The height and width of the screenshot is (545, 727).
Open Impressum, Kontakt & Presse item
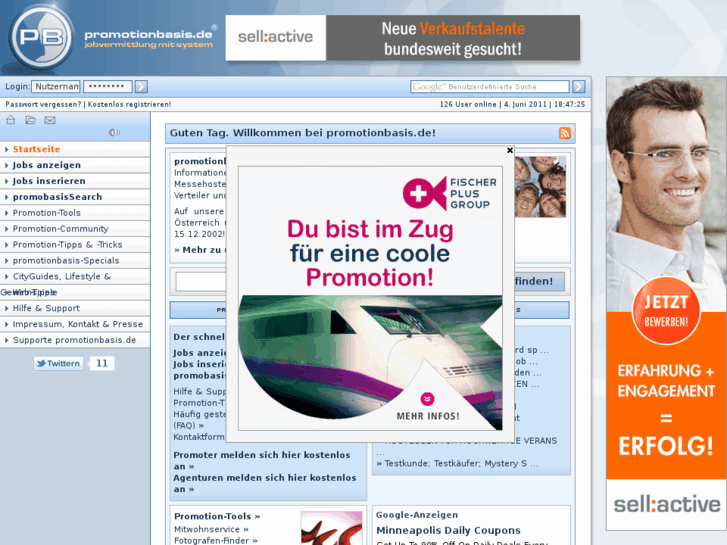tap(77, 324)
